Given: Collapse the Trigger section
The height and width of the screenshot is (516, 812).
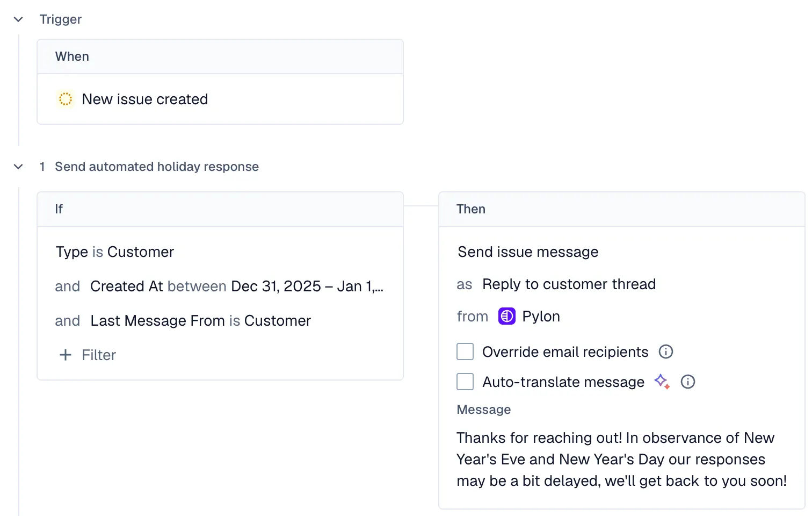Looking at the screenshot, I should (18, 20).
